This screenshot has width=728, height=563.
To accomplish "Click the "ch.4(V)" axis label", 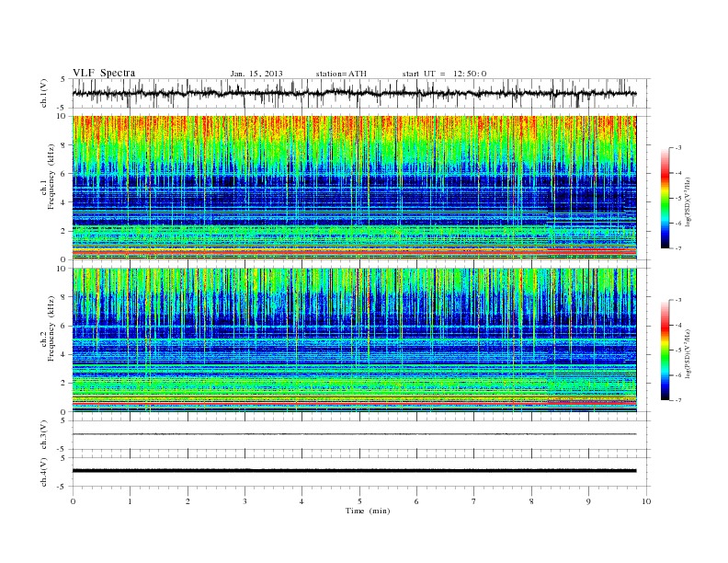I will tap(44, 472).
